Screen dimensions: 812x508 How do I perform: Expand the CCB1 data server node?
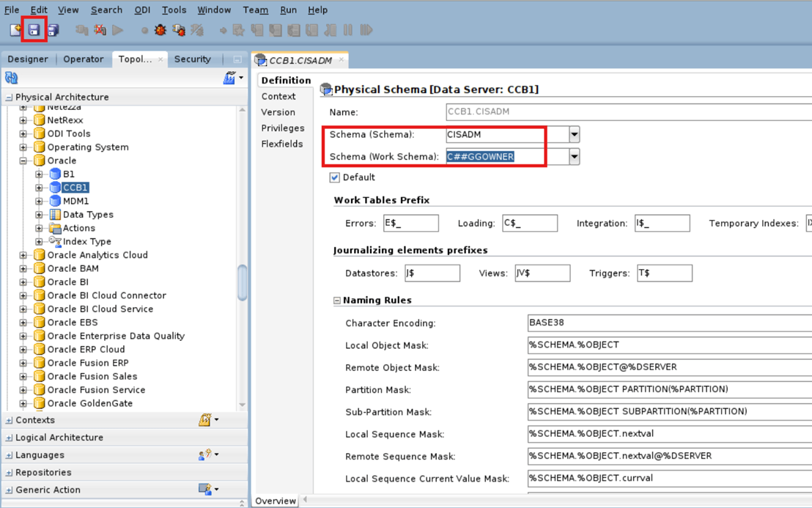[39, 188]
